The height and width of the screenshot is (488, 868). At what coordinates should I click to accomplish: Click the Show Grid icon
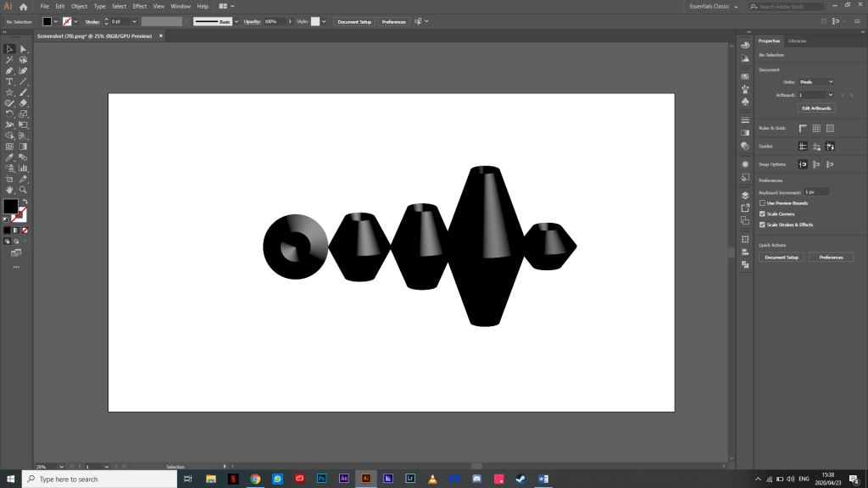816,129
